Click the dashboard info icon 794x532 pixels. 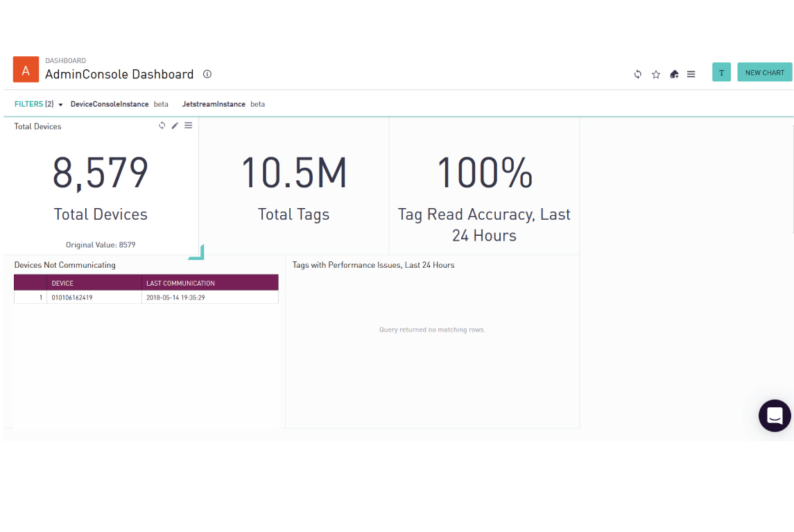pos(207,74)
